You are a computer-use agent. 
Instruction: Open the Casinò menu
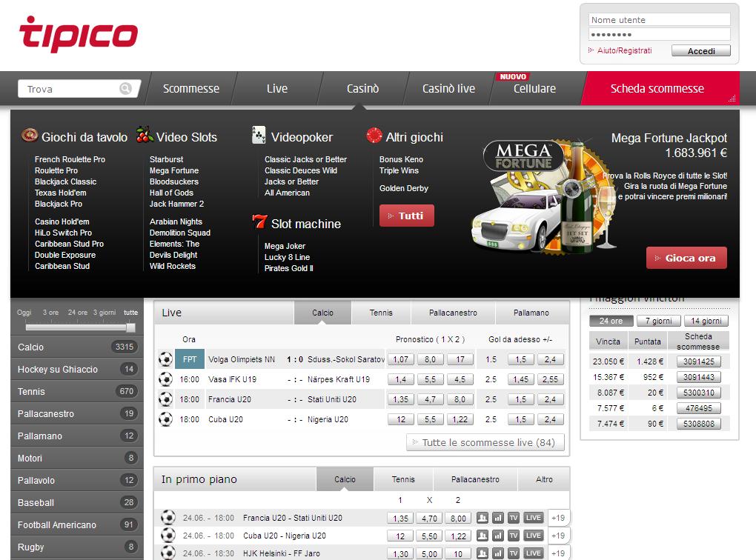coord(362,89)
